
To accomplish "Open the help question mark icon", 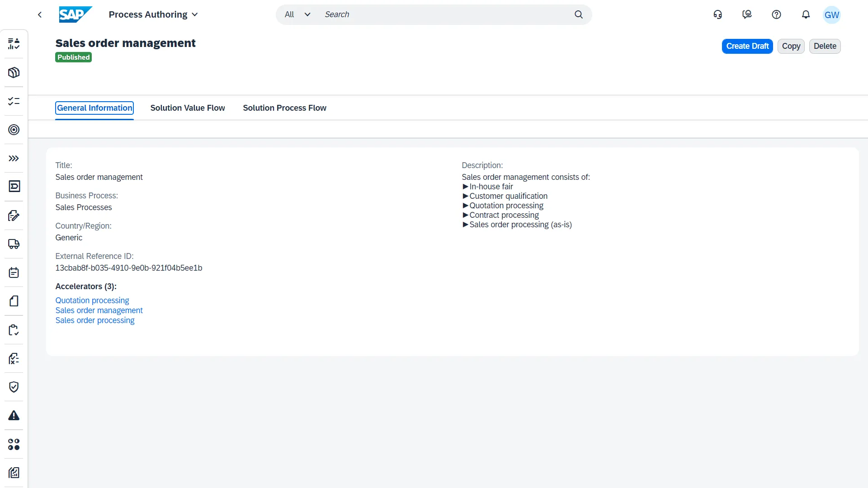I will coord(777,14).
